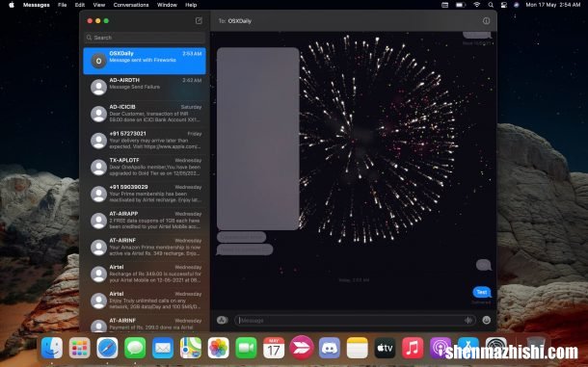Viewport: 588px width, 367px height.
Task: Open the iMessage apps button beside the message field
Action: [222, 320]
